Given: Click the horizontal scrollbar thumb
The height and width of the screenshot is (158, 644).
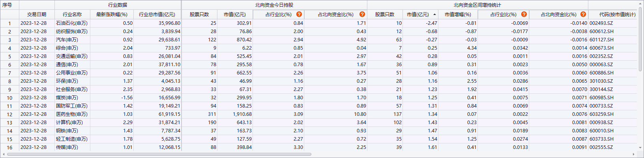Looking at the screenshot, I should (x=158, y=154).
